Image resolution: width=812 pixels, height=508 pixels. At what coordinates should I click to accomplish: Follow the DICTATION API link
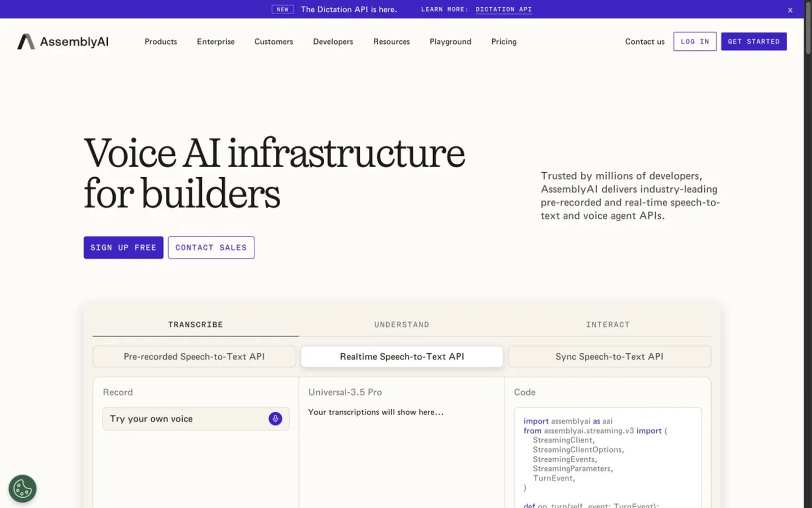(x=504, y=10)
